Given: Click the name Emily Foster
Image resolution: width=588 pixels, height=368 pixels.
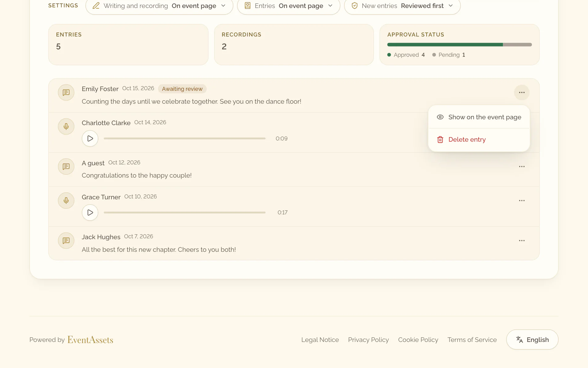Looking at the screenshot, I should coord(100,89).
